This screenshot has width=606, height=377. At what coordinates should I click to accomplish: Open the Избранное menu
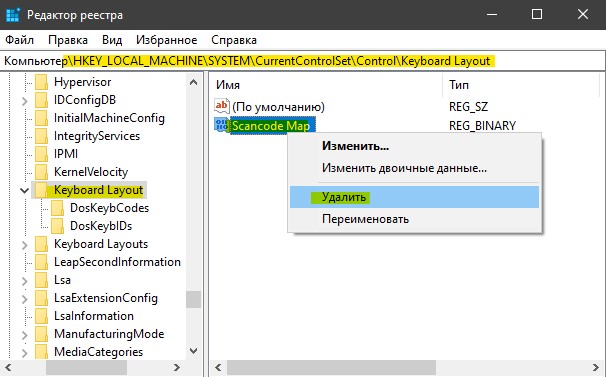tap(167, 40)
